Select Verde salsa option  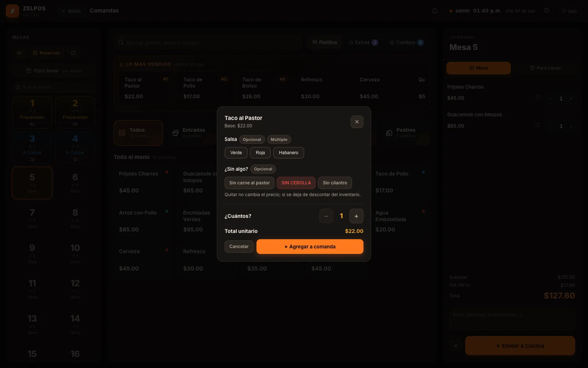pos(236,153)
